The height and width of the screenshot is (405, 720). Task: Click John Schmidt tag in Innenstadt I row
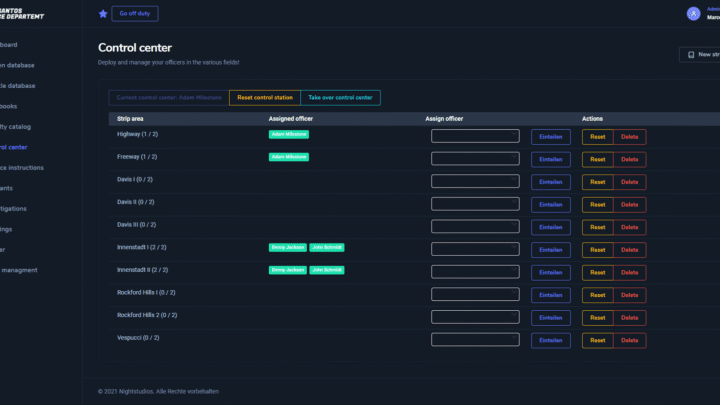coord(326,248)
